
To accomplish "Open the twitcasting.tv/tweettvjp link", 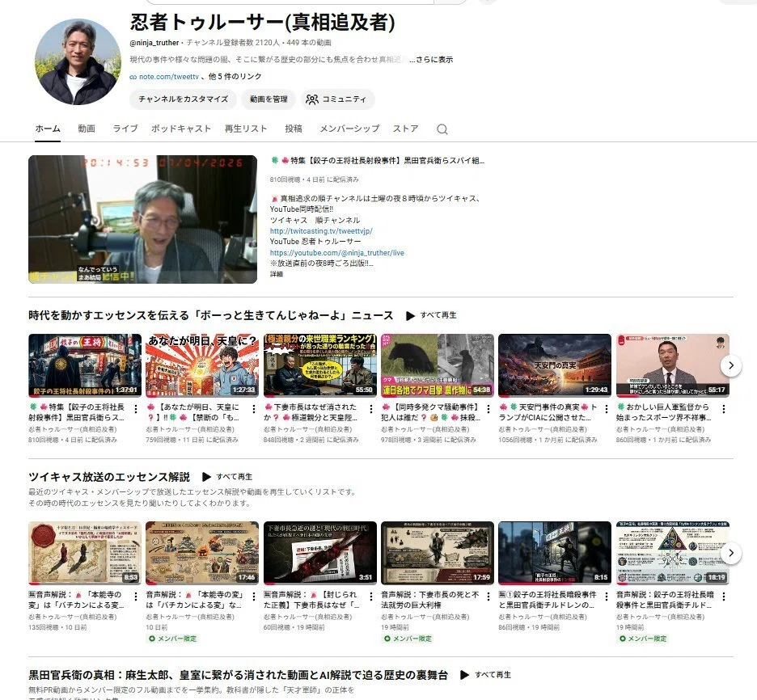I will pos(321,231).
